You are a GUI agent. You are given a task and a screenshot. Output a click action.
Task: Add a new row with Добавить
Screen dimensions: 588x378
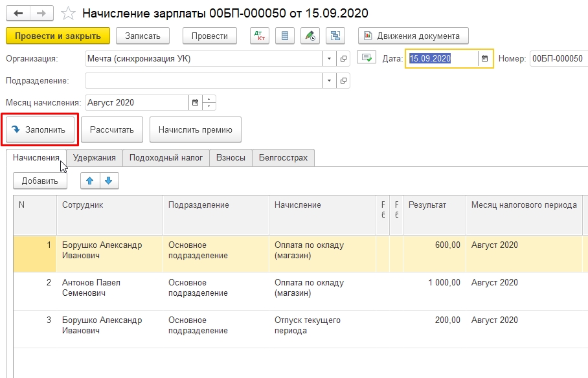(40, 181)
